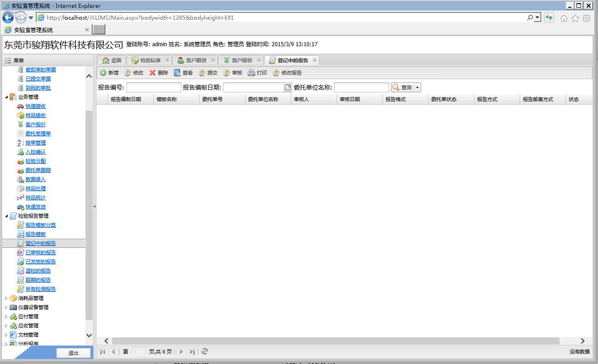Click the horizontal scrollbar under the grid

point(335,341)
